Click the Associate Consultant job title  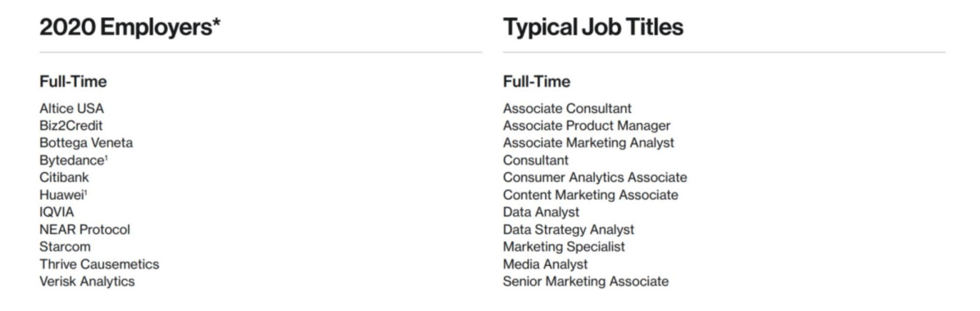tap(567, 108)
